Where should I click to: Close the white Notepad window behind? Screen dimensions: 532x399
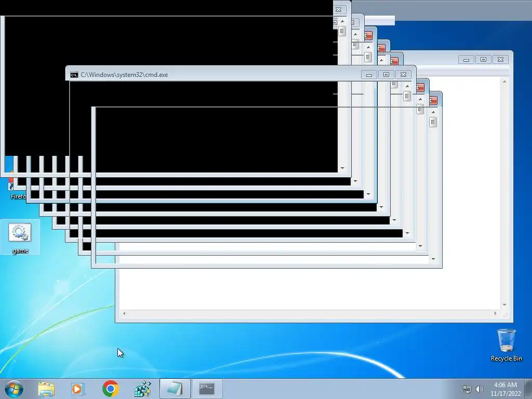[500, 60]
